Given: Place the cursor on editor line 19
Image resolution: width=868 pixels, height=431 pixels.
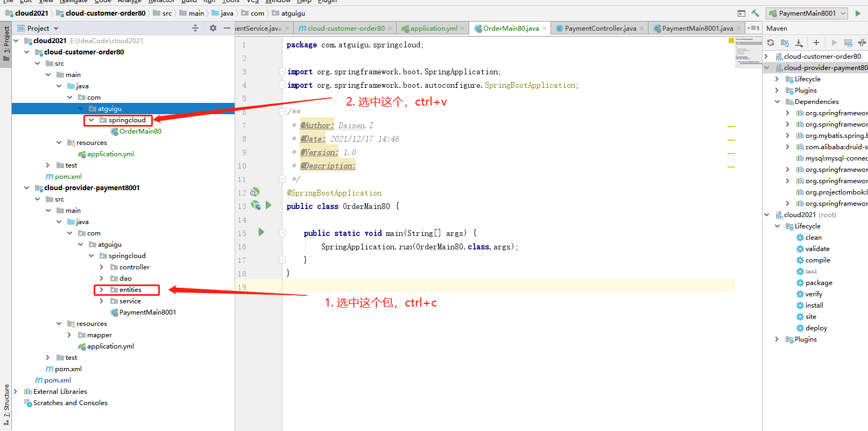Looking at the screenshot, I should (509, 287).
